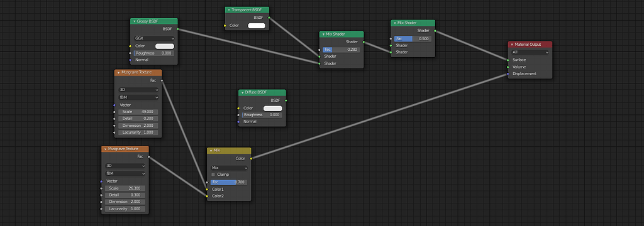Click Fac output socket of Musgrave with Scale 26.300

click(148, 156)
